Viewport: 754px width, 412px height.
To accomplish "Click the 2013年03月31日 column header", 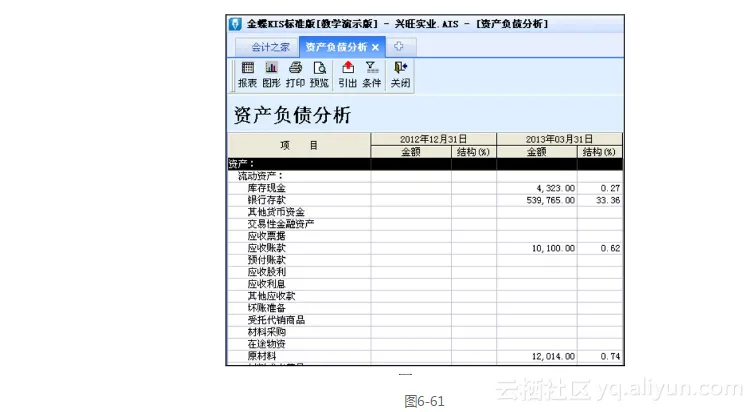I will [559, 139].
